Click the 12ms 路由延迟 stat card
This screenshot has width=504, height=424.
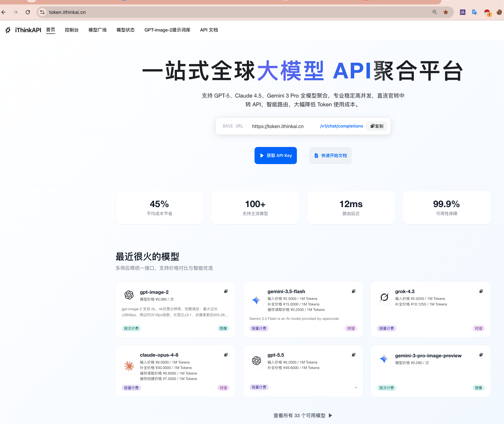(351, 208)
